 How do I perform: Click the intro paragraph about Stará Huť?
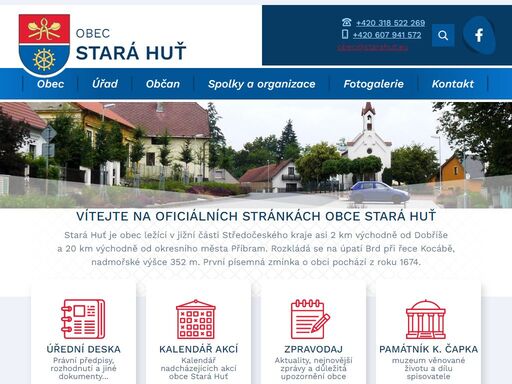[256, 248]
